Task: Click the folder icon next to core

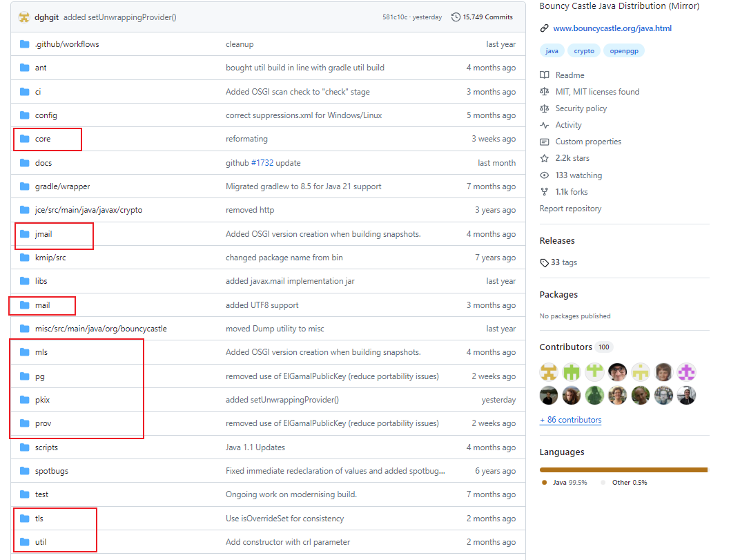Action: (x=25, y=139)
